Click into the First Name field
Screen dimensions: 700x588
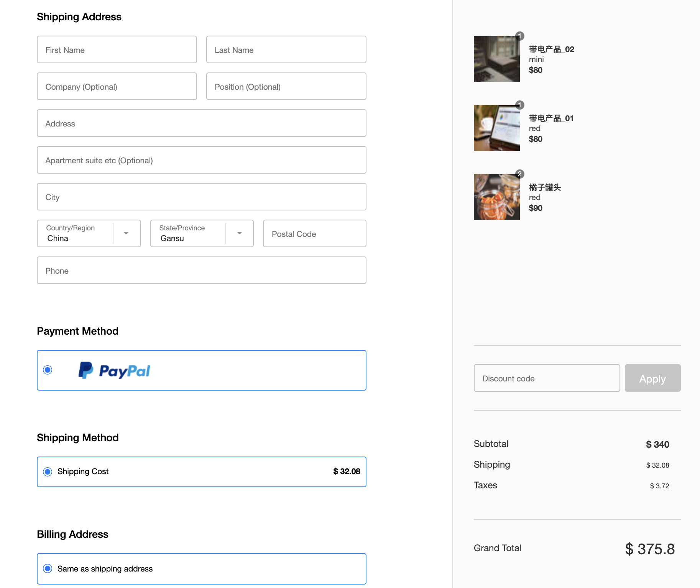[x=117, y=50]
